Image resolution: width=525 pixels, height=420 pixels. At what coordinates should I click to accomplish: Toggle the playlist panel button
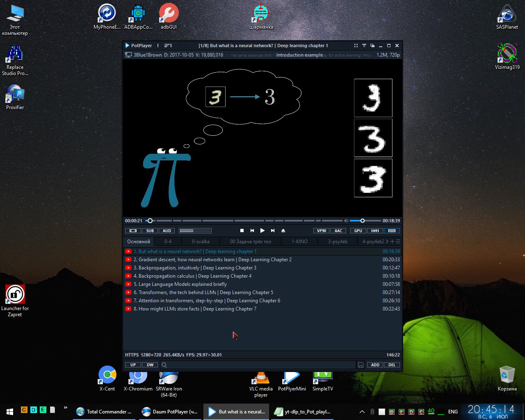[392, 231]
